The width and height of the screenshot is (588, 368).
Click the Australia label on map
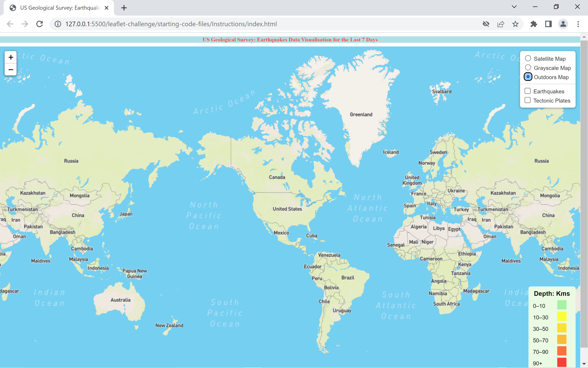[121, 300]
